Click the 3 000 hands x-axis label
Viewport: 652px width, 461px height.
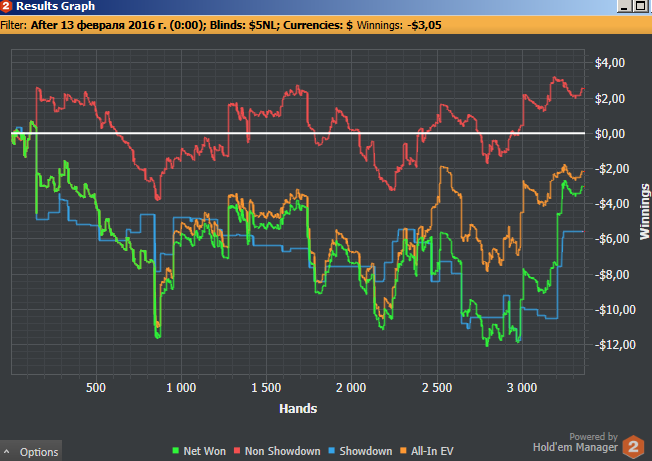(x=522, y=388)
